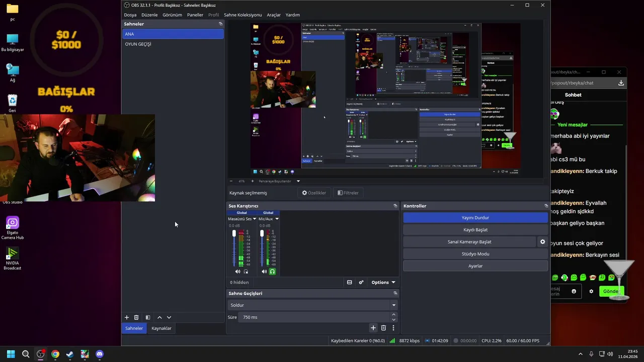This screenshot has width=644, height=362.
Task: Open chat settings gear in chat window
Action: 591,291
